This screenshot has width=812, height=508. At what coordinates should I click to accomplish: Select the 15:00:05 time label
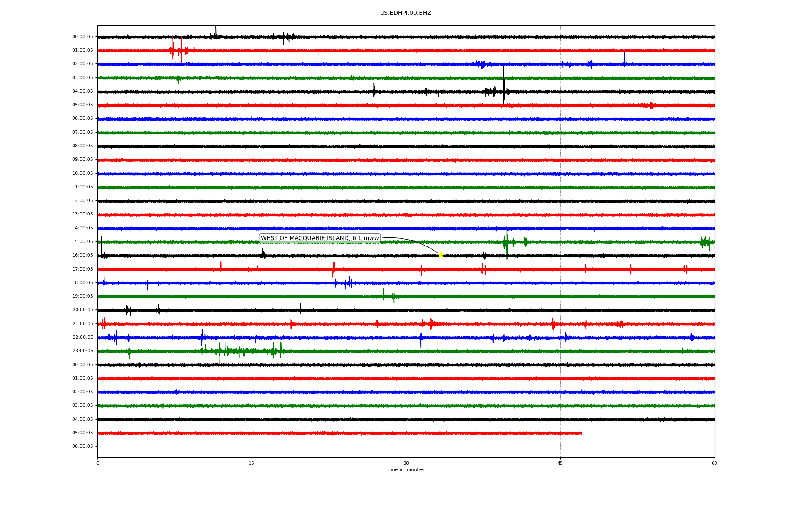point(82,241)
